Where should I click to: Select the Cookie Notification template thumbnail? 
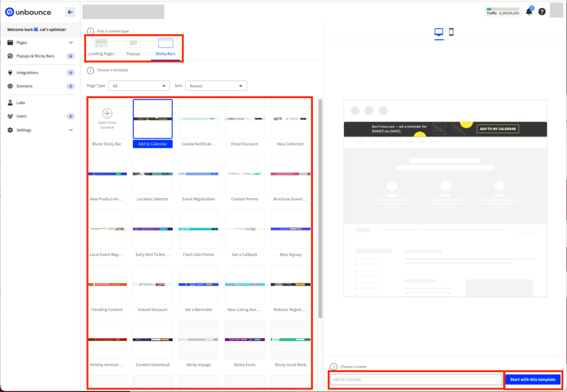(x=198, y=119)
